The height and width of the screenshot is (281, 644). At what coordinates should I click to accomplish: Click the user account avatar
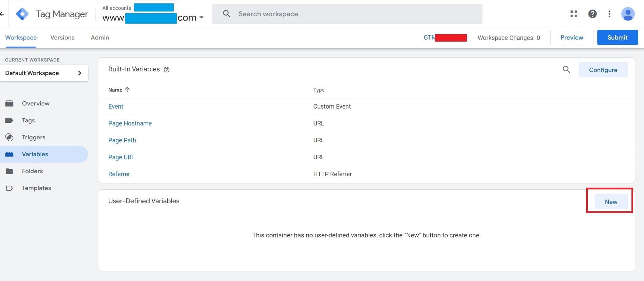(627, 14)
